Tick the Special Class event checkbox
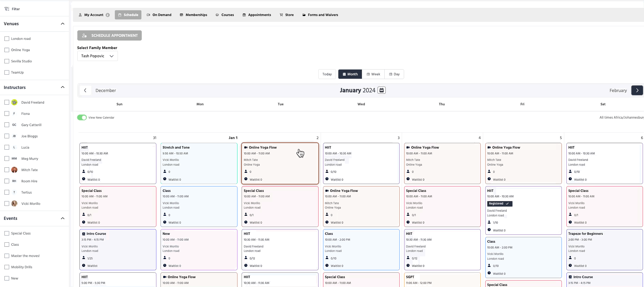Image resolution: width=644 pixels, height=287 pixels. tap(7, 233)
